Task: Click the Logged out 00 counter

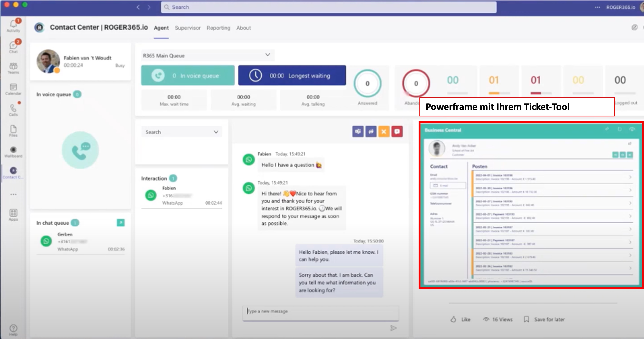Action: point(620,80)
